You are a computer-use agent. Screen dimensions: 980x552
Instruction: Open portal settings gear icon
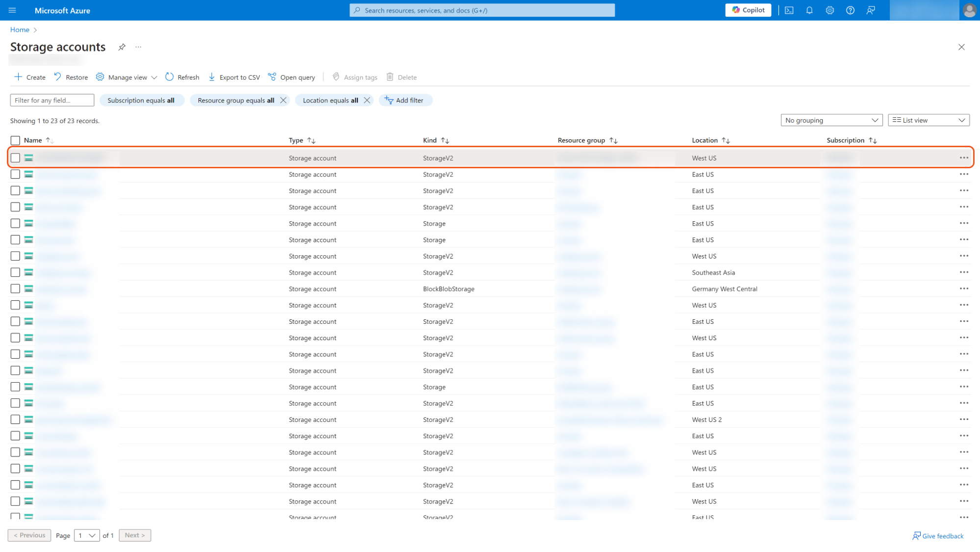click(x=829, y=10)
